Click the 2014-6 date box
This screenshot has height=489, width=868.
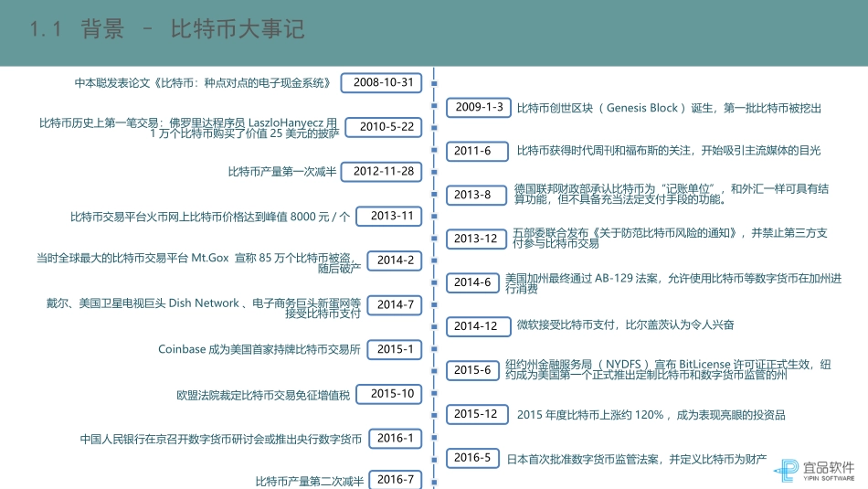pos(472,282)
